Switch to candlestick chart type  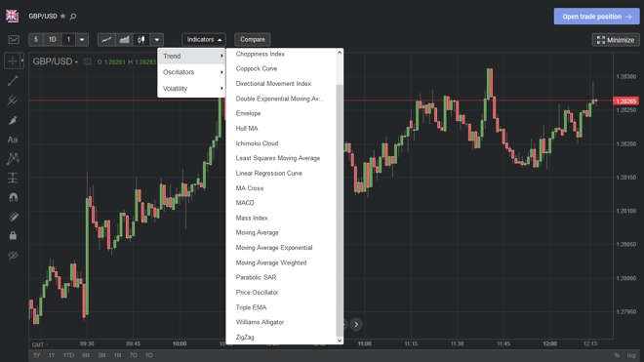click(141, 39)
